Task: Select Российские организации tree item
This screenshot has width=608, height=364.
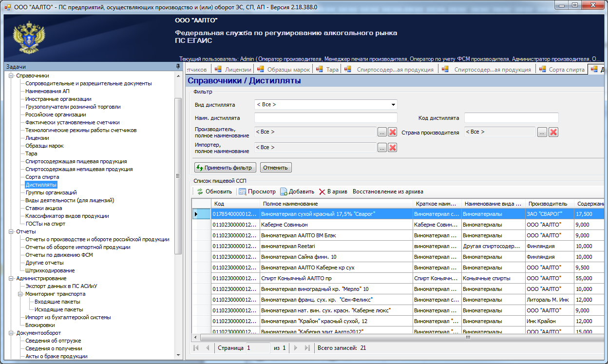Action: pyautogui.click(x=56, y=115)
